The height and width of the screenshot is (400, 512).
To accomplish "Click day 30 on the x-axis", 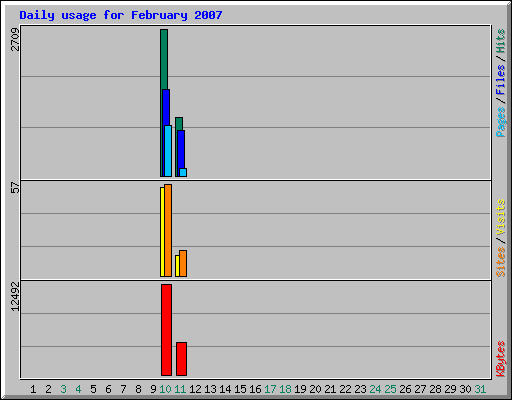I will pos(465,389).
